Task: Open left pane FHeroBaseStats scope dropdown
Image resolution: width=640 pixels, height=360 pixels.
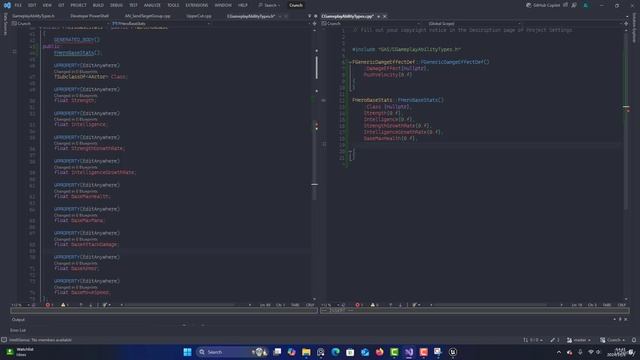Action: tap(161, 24)
